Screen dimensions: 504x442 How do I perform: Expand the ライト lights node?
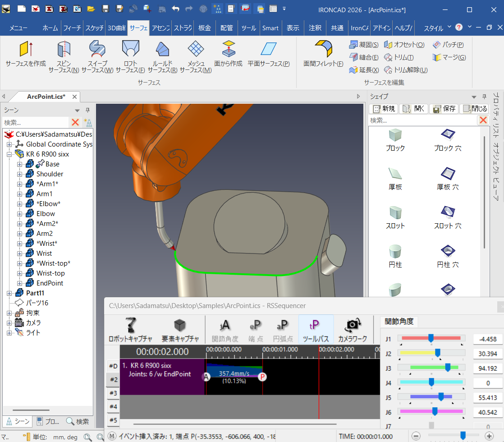(x=9, y=333)
